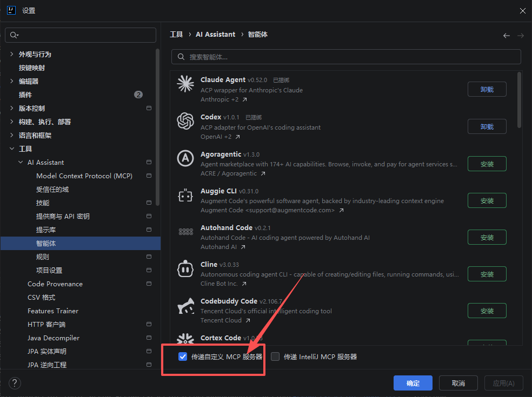Expand the 构建、执行、部署 section
532x397 pixels.
point(11,122)
